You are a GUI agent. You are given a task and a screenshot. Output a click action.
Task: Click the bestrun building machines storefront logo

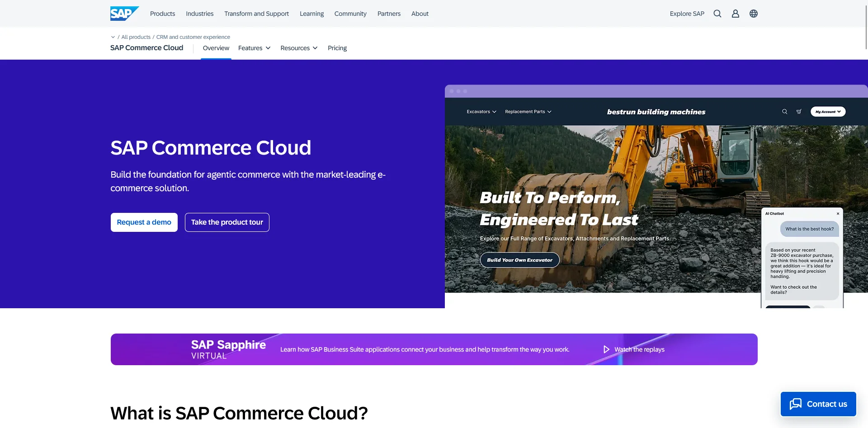[x=656, y=112]
